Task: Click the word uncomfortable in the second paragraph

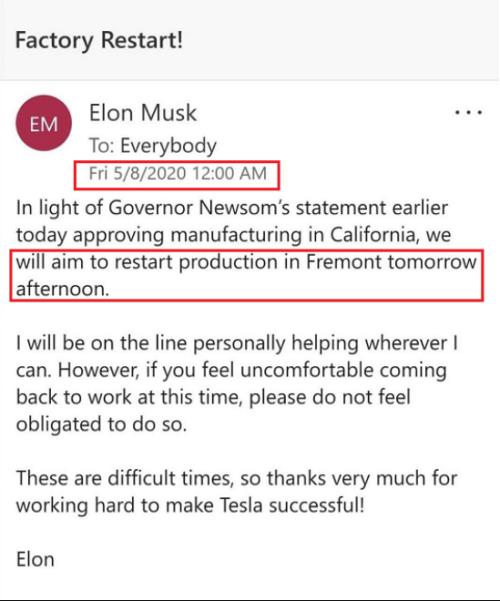Action: [x=307, y=370]
